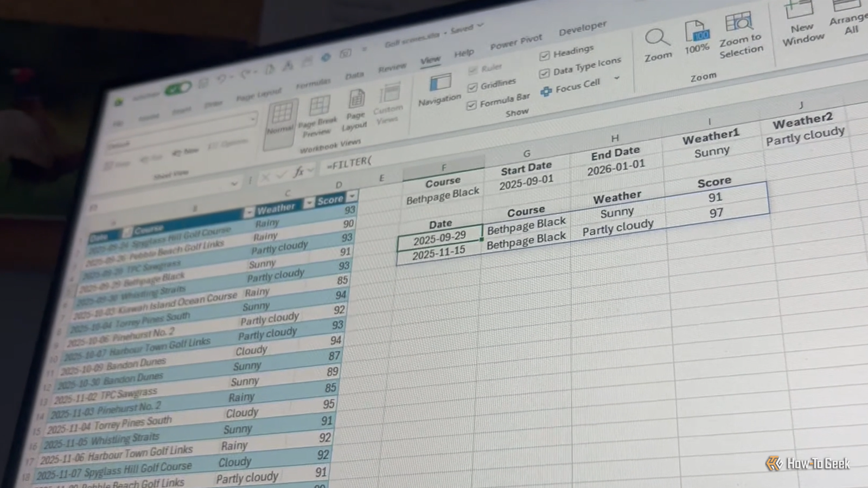Select the cell containing 2025-09-29
The width and height of the screenshot is (868, 488).
[439, 237]
